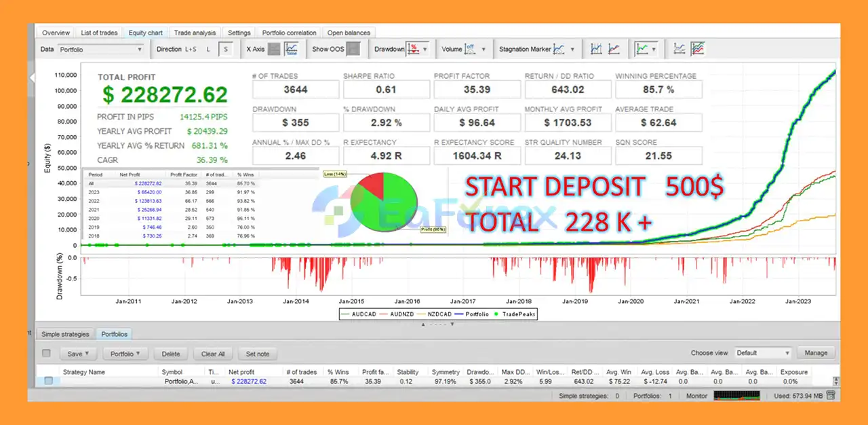Check the select-all checkbox above strategy list

point(46,353)
